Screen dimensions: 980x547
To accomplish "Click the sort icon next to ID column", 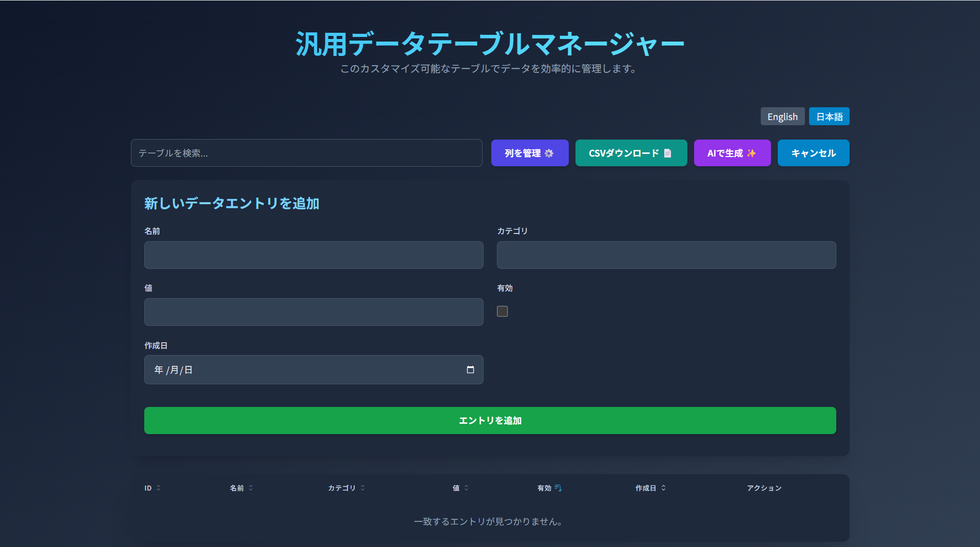I will pos(158,488).
